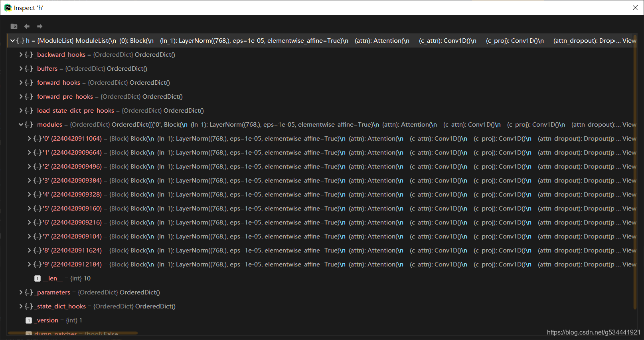Open View link for Block '3'

pos(629,181)
